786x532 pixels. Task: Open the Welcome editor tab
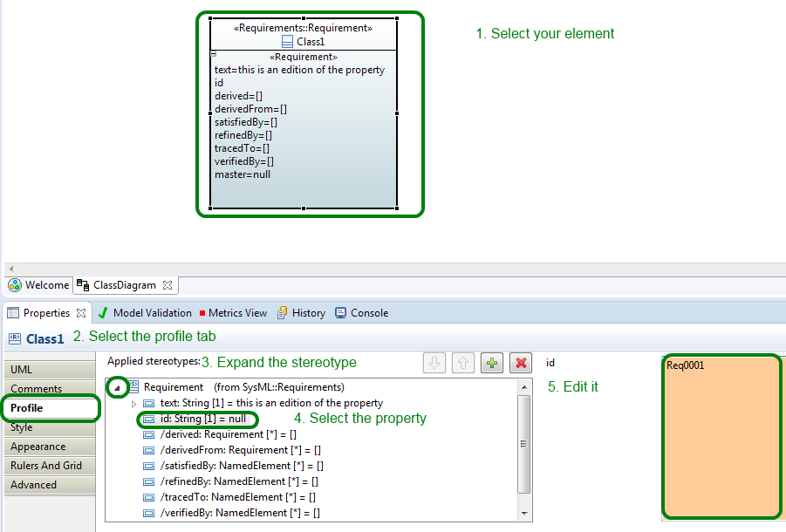(39, 285)
